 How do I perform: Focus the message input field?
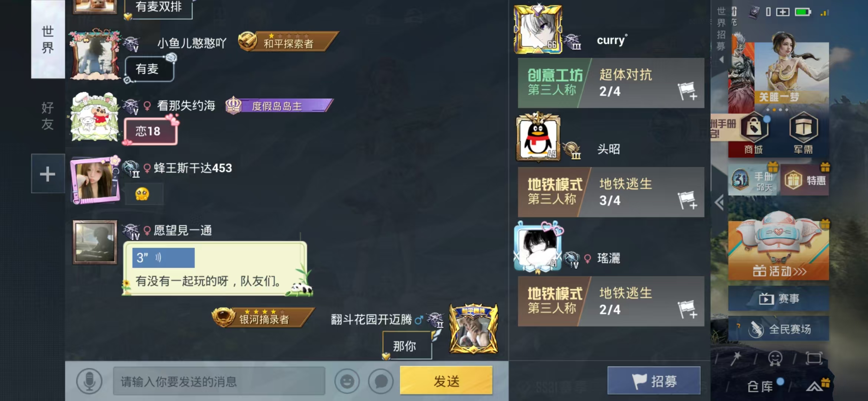point(219,381)
